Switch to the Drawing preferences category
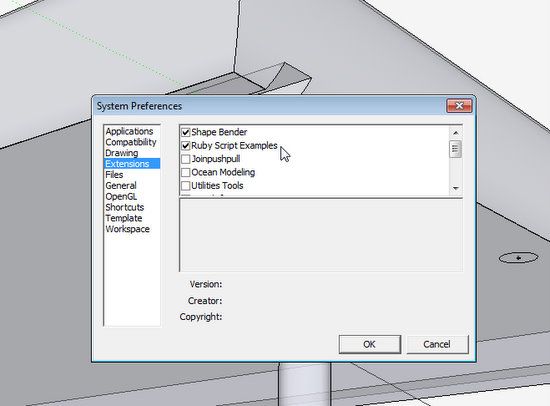The height and width of the screenshot is (406, 550). pos(122,153)
